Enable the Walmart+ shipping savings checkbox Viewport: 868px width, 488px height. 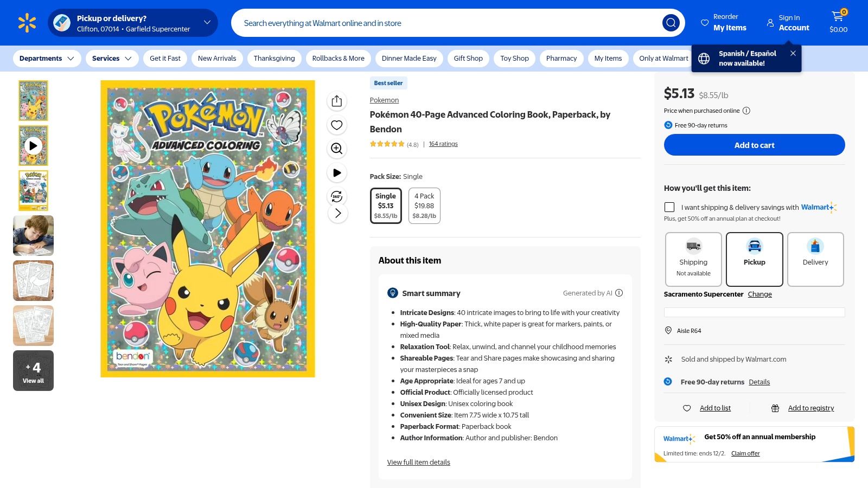coord(669,207)
